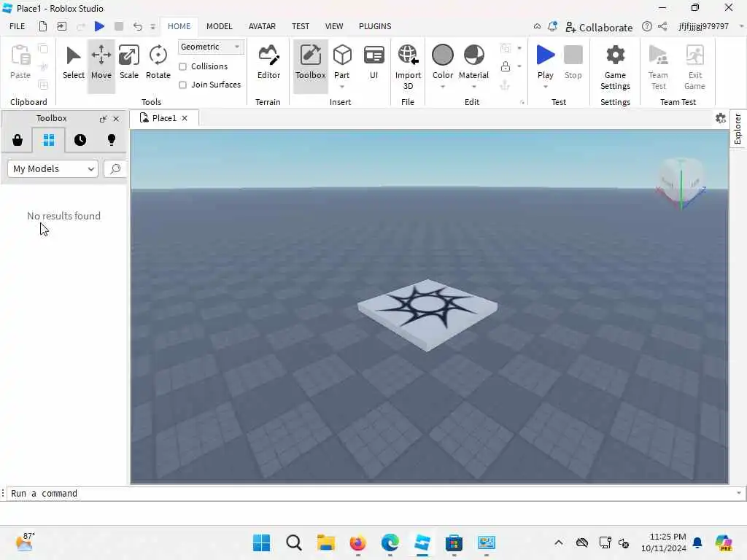
Task: Click the share icon beside username
Action: pos(662,26)
